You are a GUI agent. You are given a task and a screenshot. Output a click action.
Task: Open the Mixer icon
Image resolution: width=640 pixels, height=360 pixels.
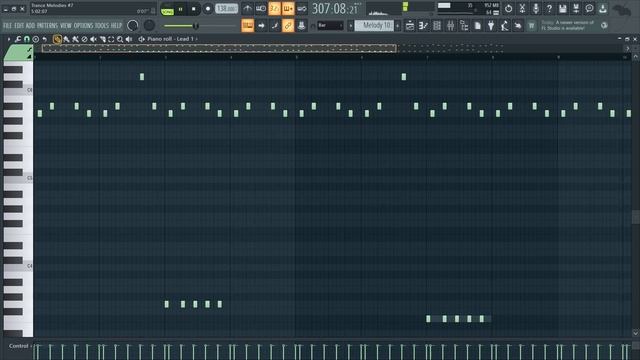450,26
